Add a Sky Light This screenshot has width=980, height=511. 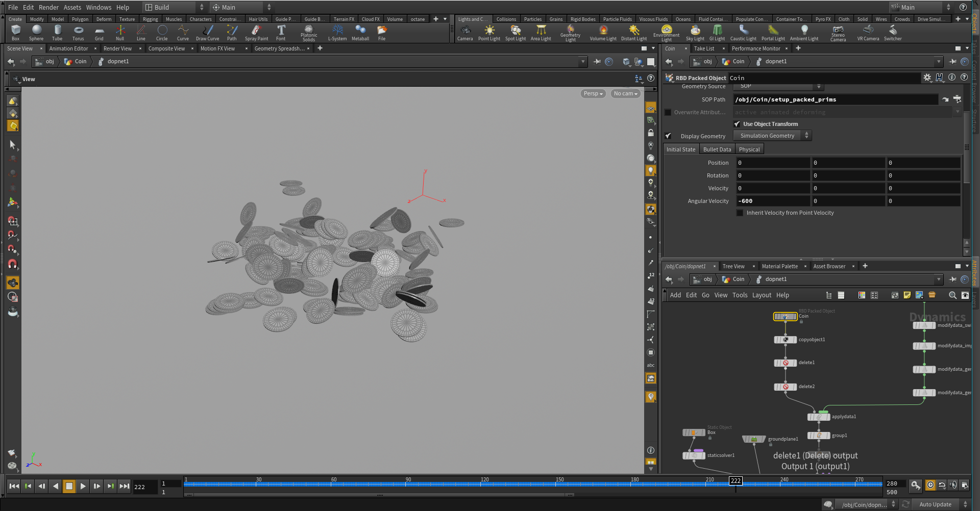[695, 33]
